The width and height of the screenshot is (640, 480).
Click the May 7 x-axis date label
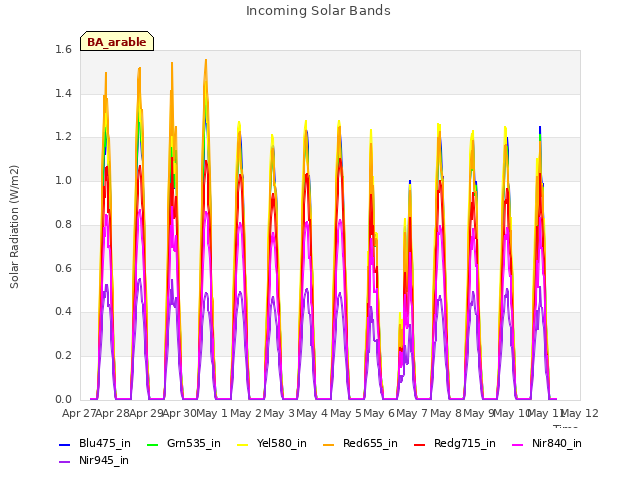tap(412, 413)
